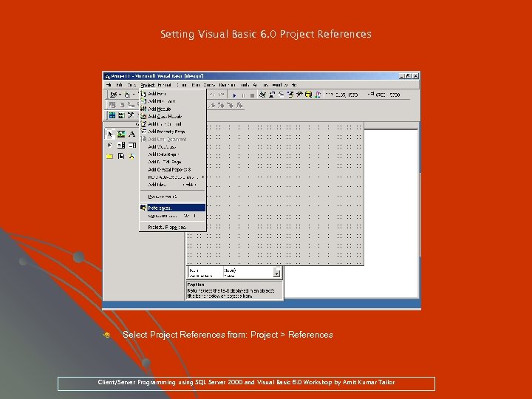
Task: Choose Add User Control menu entry
Action: [x=172, y=124]
